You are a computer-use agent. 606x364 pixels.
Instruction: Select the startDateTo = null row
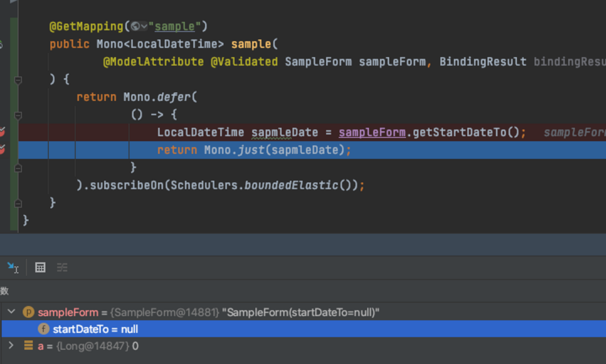click(93, 329)
